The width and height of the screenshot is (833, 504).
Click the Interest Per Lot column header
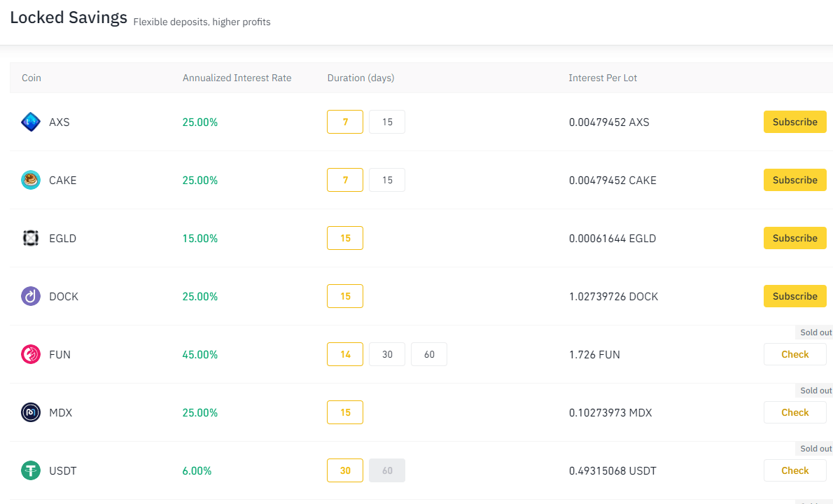pyautogui.click(x=603, y=78)
